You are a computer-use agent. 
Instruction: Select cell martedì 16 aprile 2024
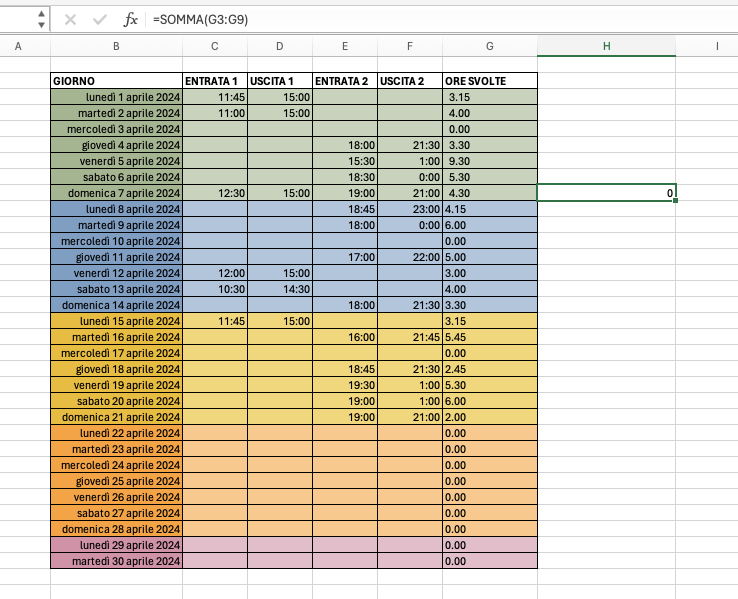tap(116, 337)
